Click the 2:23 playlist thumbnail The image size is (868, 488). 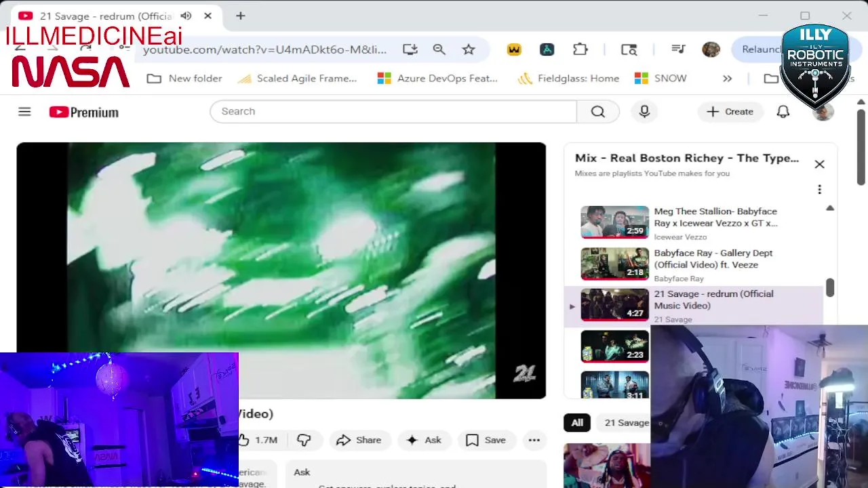click(x=614, y=346)
